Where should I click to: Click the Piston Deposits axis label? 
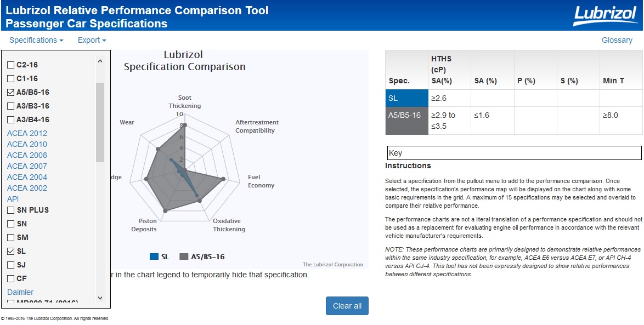tap(144, 225)
